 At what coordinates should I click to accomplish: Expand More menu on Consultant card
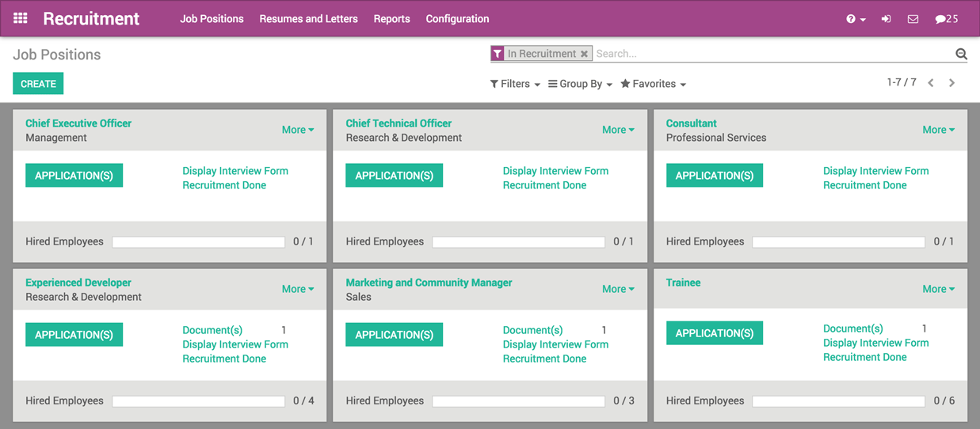tap(938, 130)
